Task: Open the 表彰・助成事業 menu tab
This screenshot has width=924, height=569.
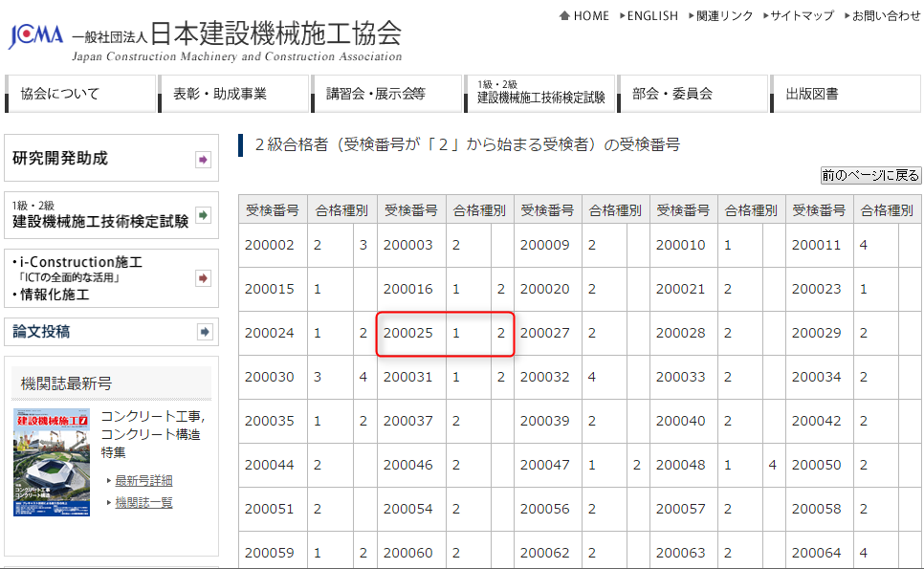Action: [x=233, y=94]
